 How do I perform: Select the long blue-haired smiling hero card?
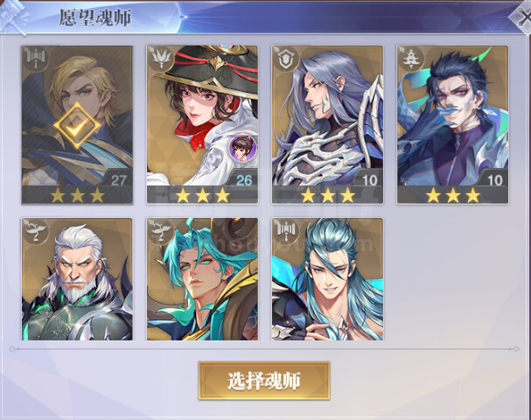(327, 279)
